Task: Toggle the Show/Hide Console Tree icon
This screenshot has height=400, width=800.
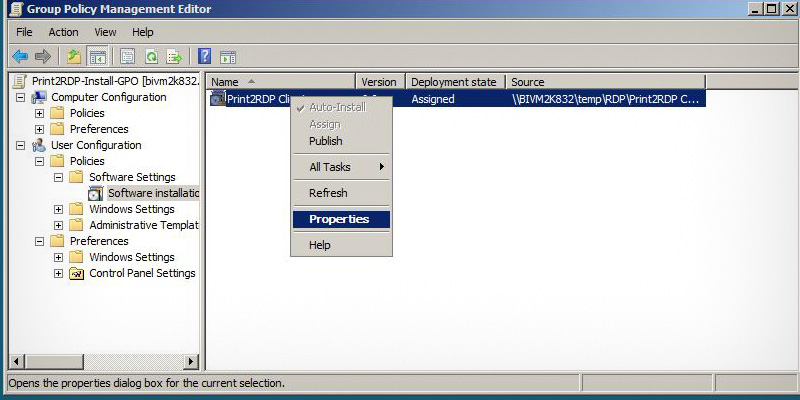Action: point(97,56)
